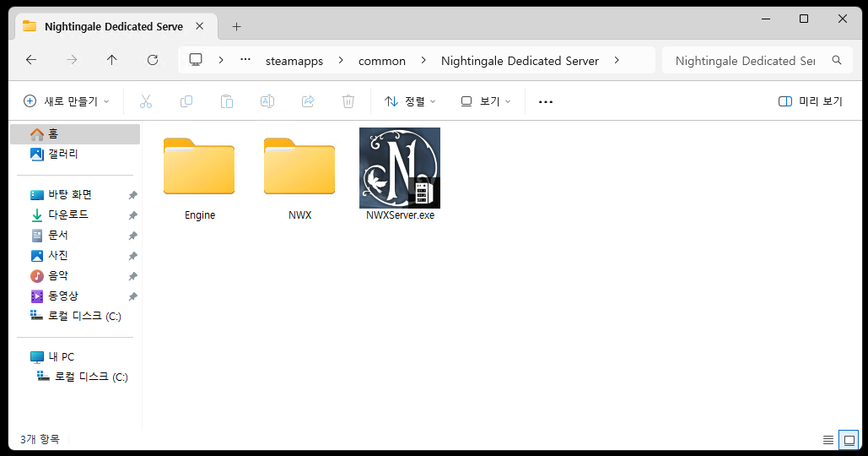Click the Cut scissors icon
Viewport: 868px width, 456px height.
(146, 101)
